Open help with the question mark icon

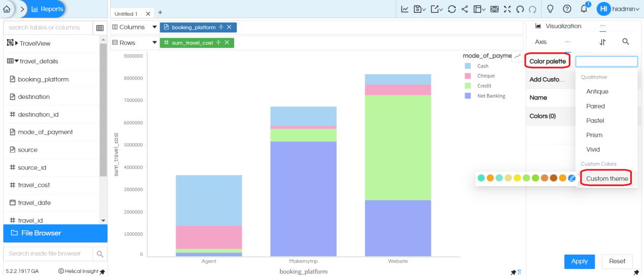pyautogui.click(x=567, y=9)
